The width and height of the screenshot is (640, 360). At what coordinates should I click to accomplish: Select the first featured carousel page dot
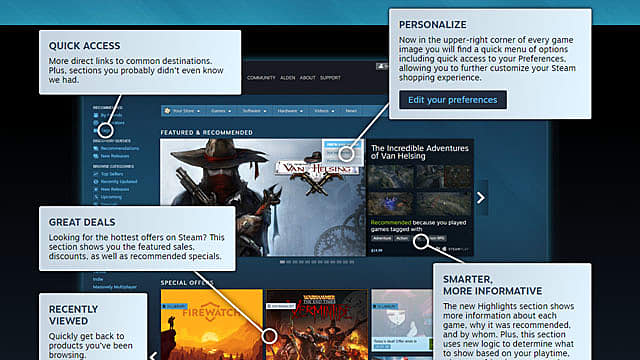[282, 262]
